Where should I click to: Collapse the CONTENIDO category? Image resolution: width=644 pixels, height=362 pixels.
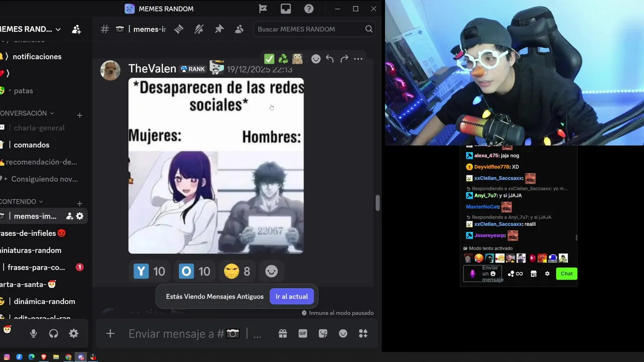(x=22, y=202)
